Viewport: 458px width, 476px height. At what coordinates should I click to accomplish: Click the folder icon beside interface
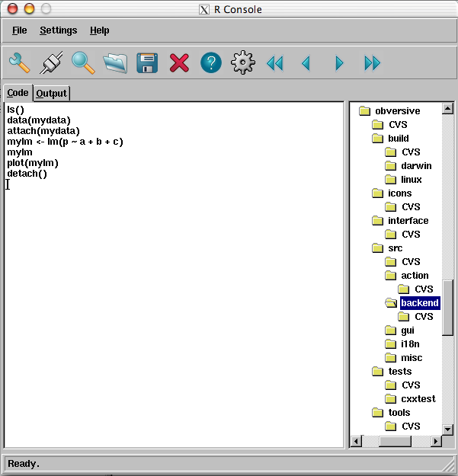pos(377,220)
